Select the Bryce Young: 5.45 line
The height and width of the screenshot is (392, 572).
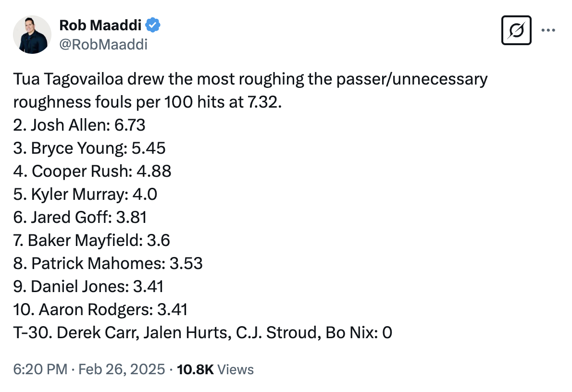click(89, 148)
